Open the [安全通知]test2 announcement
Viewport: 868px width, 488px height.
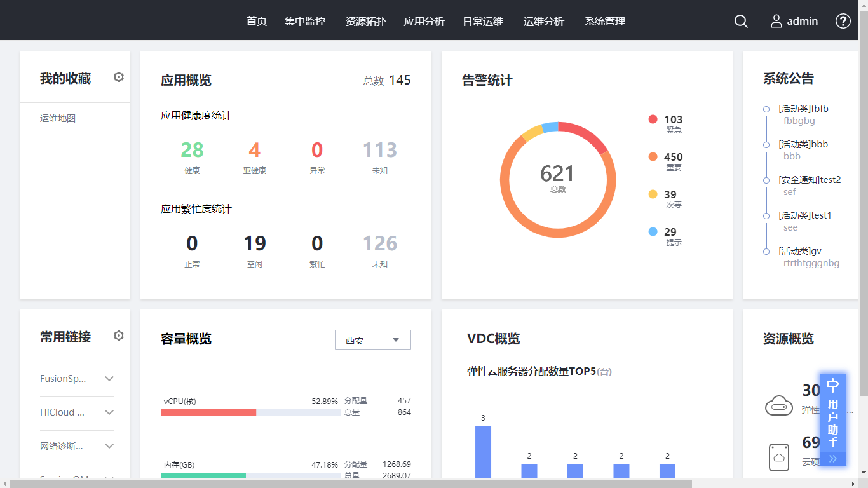pyautogui.click(x=810, y=180)
